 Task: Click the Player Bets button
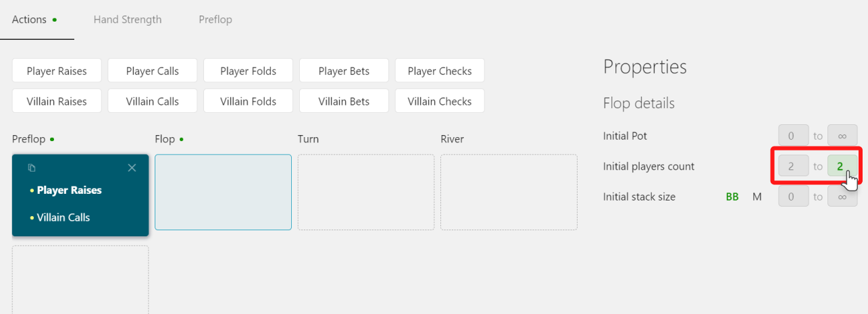(x=344, y=71)
